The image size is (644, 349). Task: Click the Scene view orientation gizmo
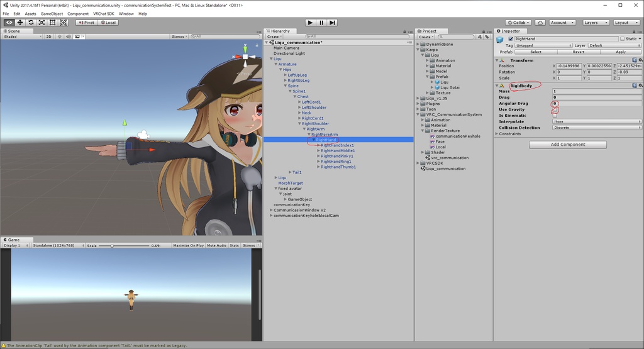click(x=245, y=57)
